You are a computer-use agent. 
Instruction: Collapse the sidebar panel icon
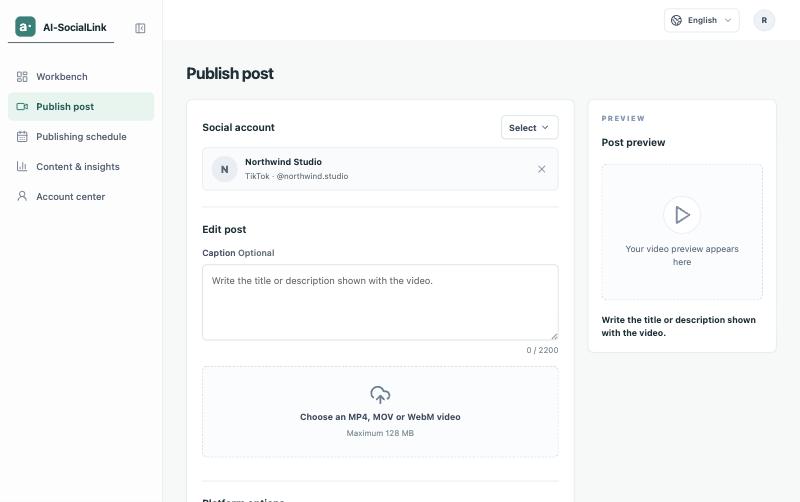click(x=140, y=28)
